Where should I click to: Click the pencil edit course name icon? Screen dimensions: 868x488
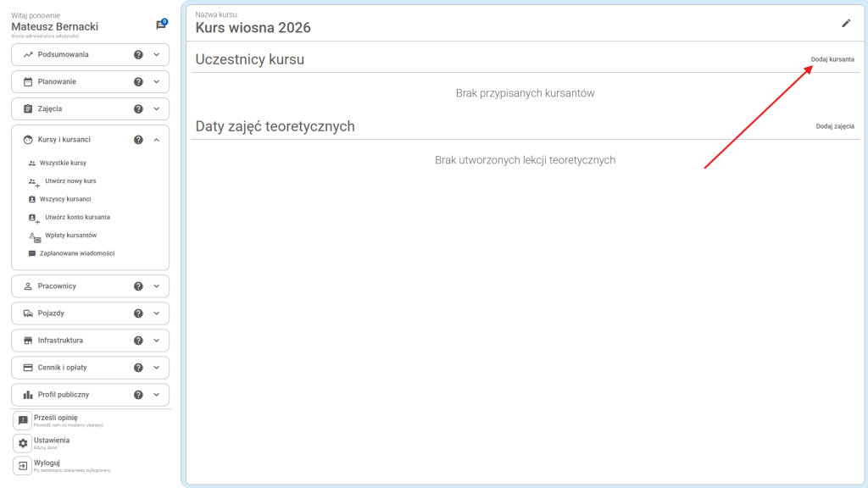pyautogui.click(x=845, y=23)
